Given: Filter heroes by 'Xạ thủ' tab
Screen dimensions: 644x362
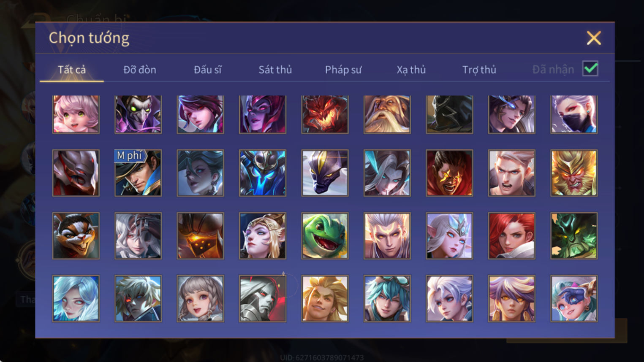Looking at the screenshot, I should click(x=411, y=70).
